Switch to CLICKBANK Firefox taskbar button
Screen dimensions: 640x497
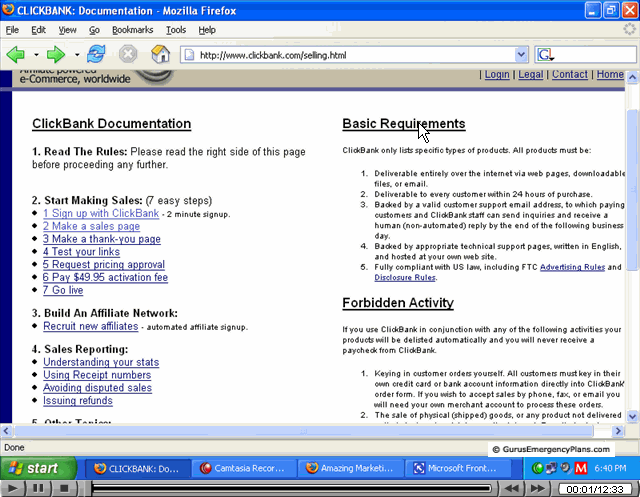[138, 468]
